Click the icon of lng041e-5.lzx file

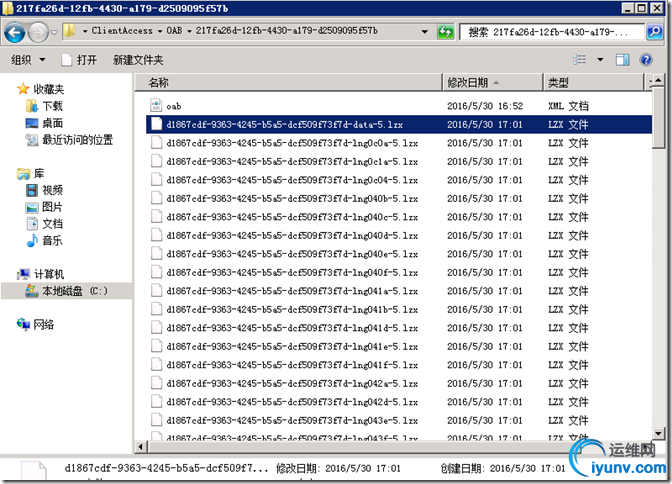156,346
